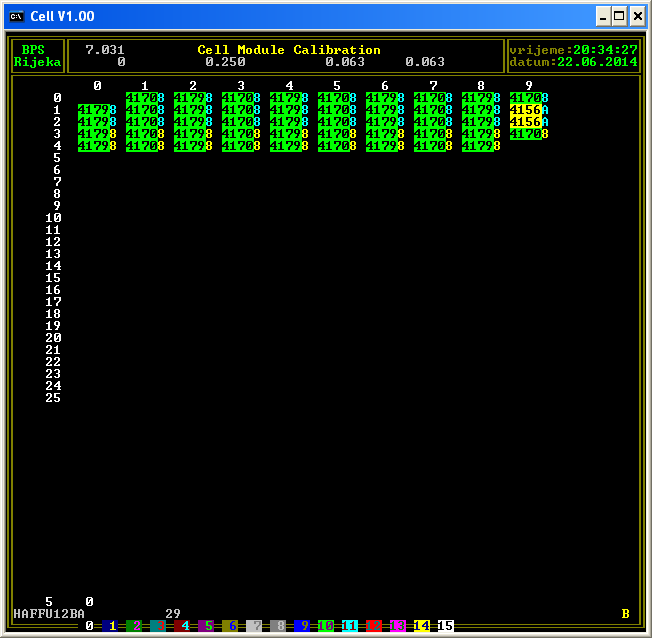Select the cell at row 4, column 8
Screen dimensions: 652x638
[481, 146]
